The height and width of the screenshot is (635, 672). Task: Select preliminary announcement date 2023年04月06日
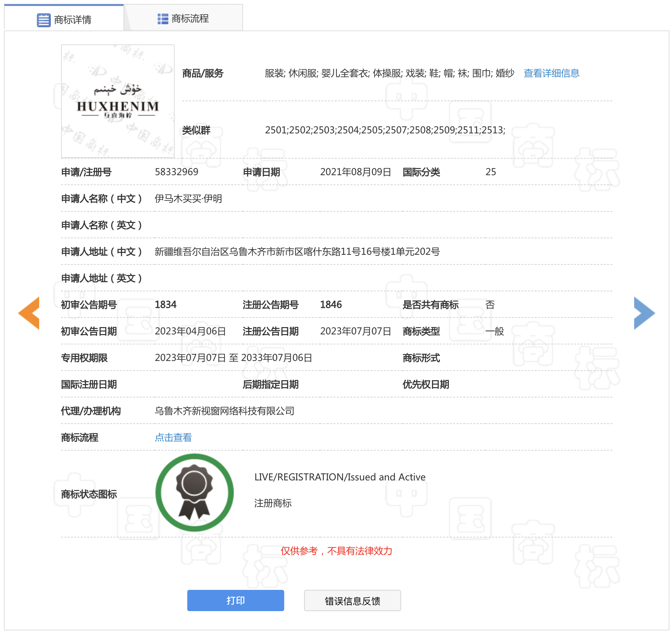point(190,331)
